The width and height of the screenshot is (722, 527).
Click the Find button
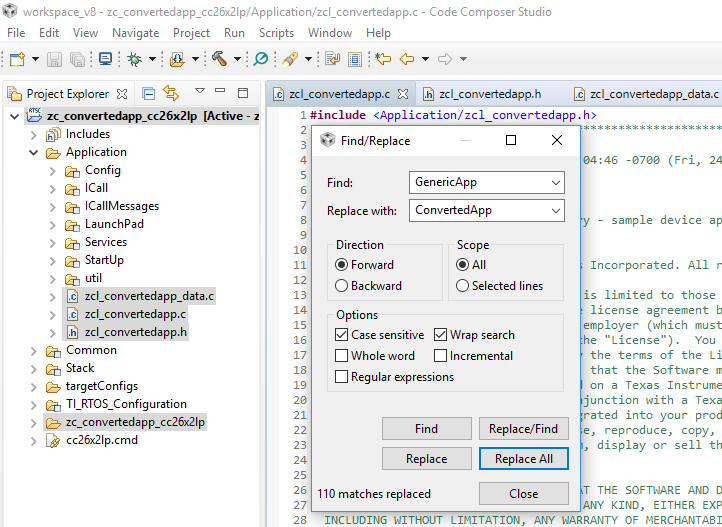pyautogui.click(x=426, y=429)
